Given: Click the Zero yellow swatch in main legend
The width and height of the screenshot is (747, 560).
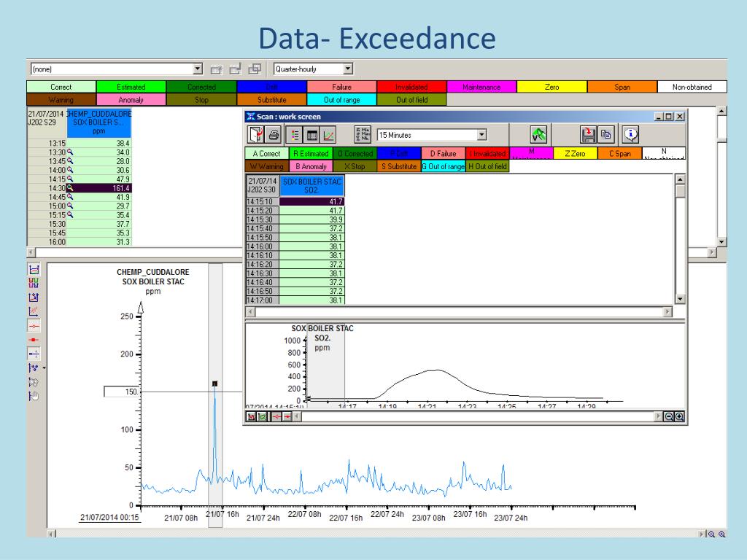Looking at the screenshot, I should click(551, 87).
